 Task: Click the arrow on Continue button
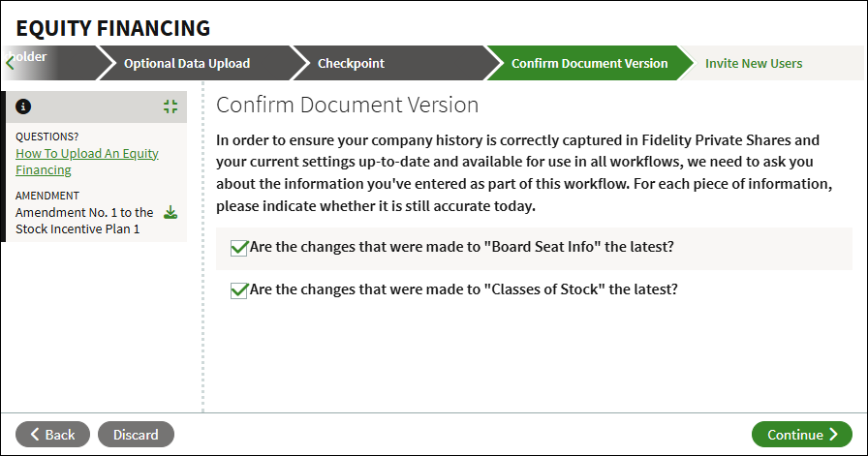(x=834, y=435)
